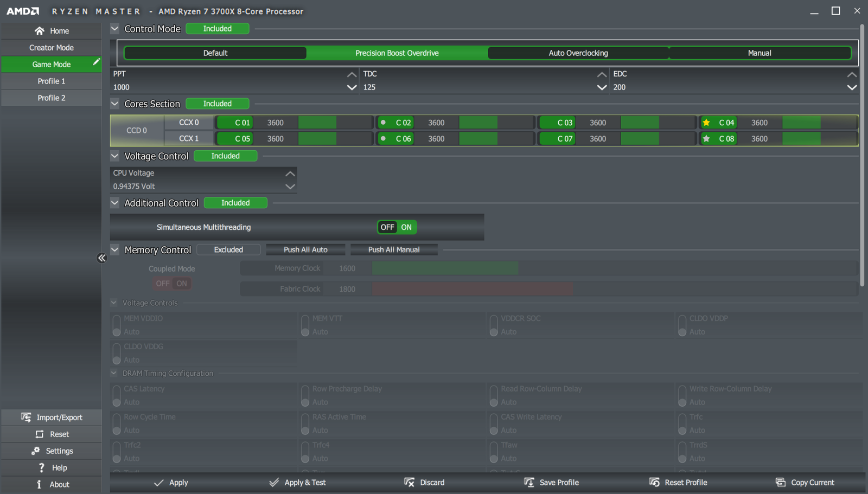This screenshot has height=494, width=868.
Task: Click the gold star on core C 04
Action: [x=706, y=123]
